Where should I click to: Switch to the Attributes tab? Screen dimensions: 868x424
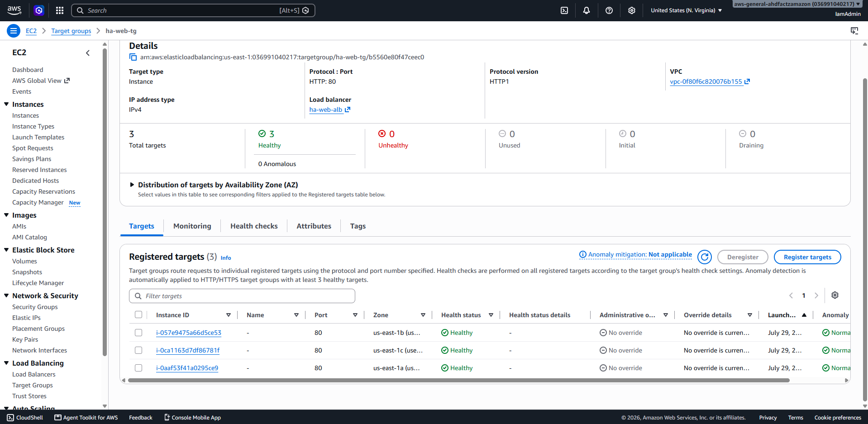(314, 226)
